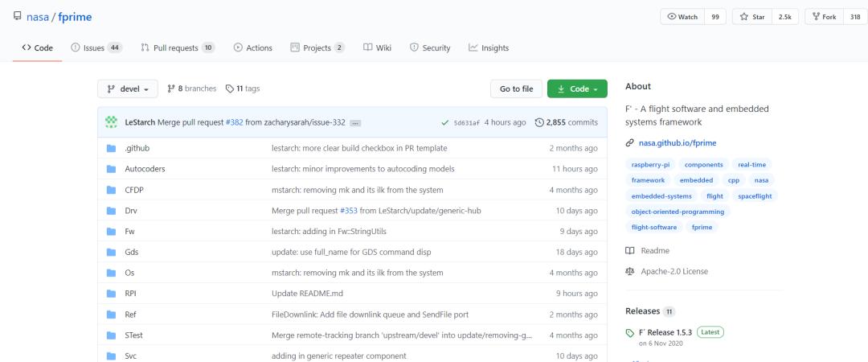Click the green commit status checkmark

[x=445, y=122]
